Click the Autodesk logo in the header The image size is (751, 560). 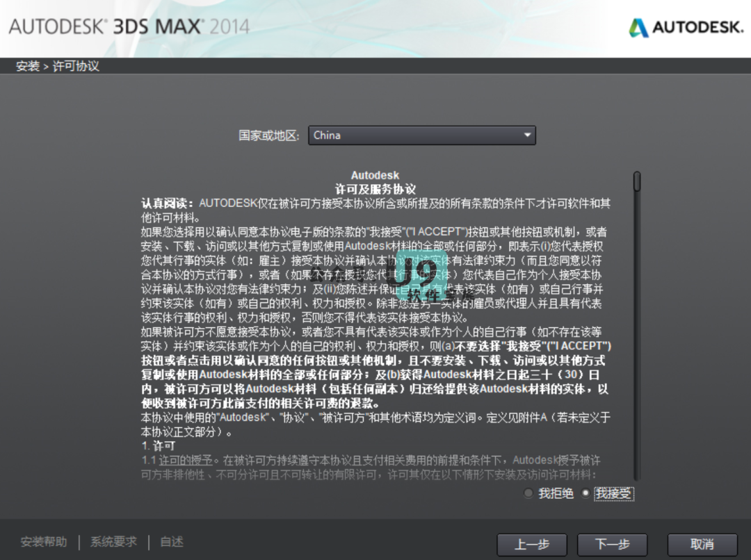pos(686,28)
